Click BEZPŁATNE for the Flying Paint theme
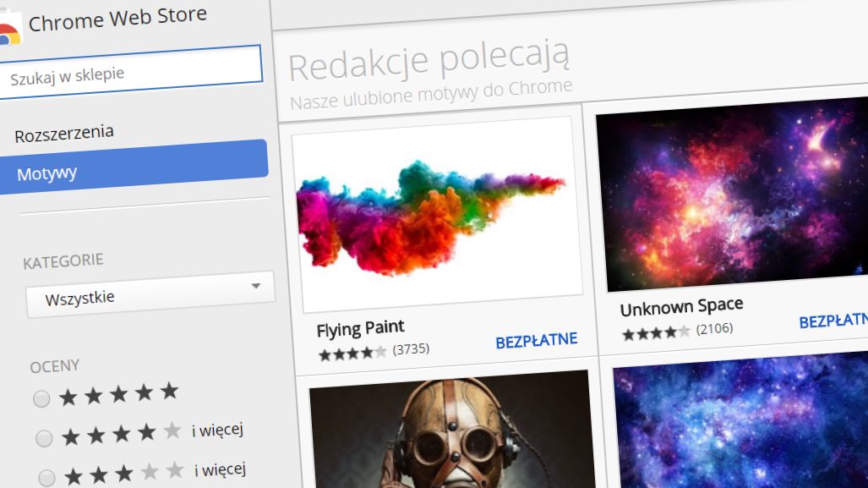 coord(537,341)
